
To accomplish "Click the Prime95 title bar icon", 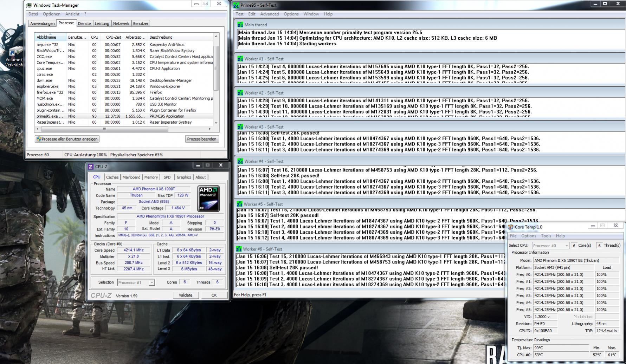I will click(x=236, y=5).
